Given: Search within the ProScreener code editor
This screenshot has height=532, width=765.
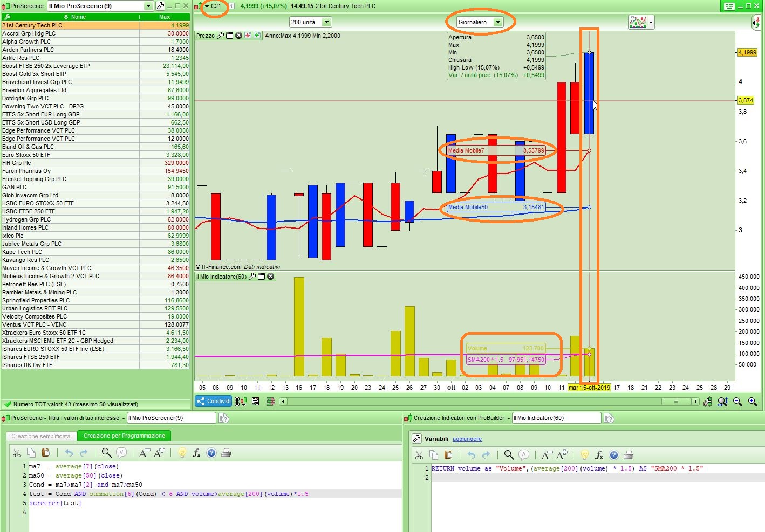Looking at the screenshot, I should coord(106,453).
